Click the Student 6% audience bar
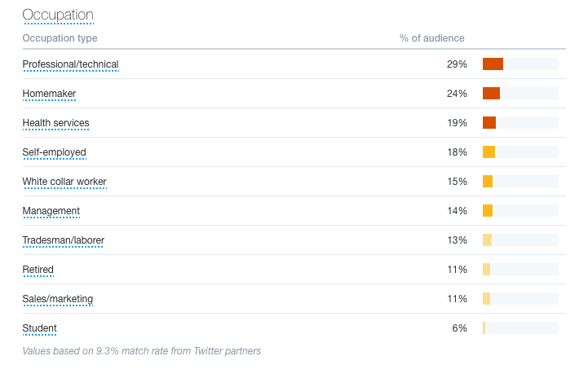Image resolution: width=588 pixels, height=378 pixels. coord(484,328)
